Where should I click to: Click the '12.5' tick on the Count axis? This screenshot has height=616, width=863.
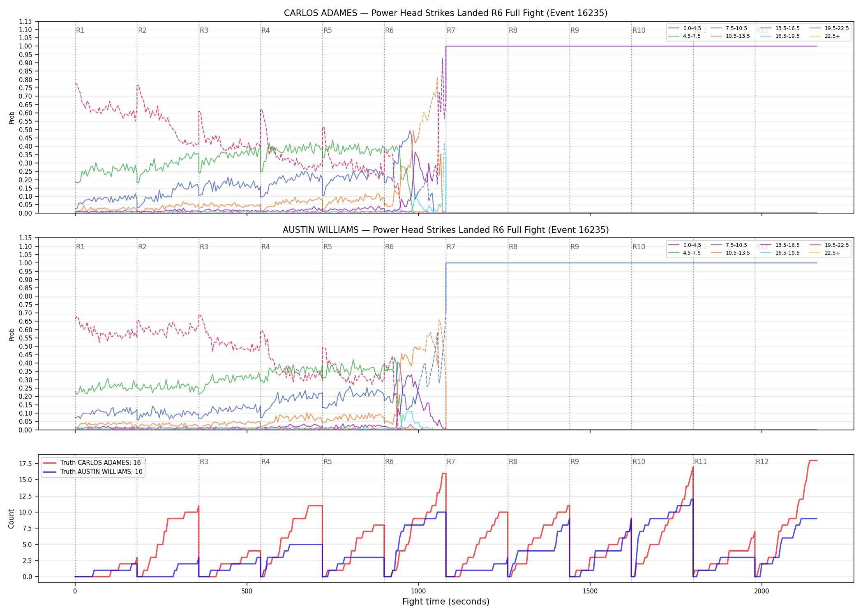(26, 496)
